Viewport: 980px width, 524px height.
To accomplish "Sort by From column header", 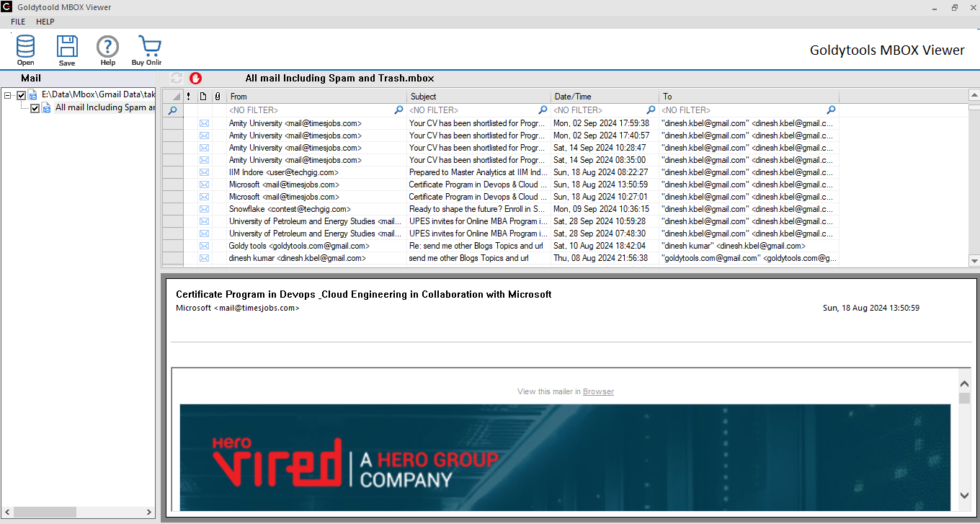I will [317, 97].
